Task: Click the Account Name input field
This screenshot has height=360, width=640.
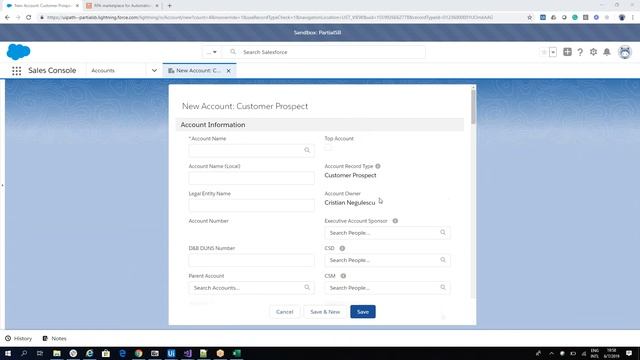Action: (251, 150)
